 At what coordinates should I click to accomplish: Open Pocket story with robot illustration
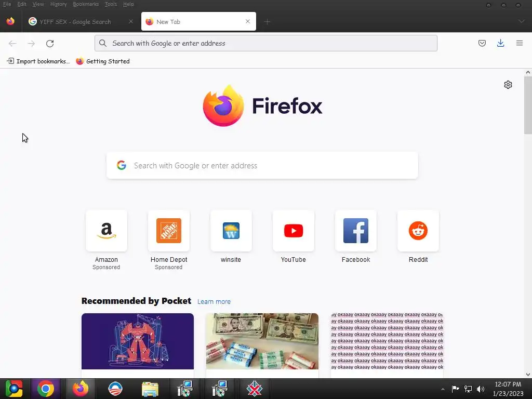(138, 341)
